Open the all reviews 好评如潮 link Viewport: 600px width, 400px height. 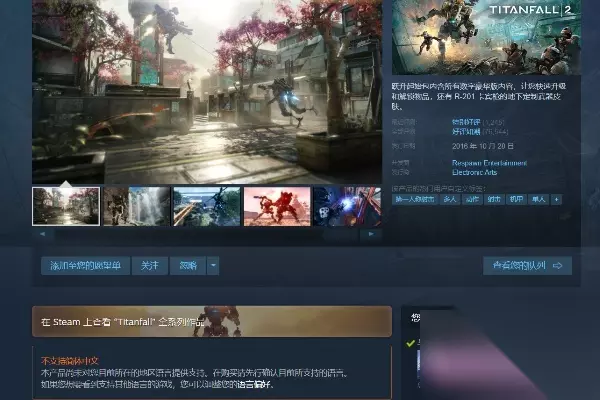[466, 132]
